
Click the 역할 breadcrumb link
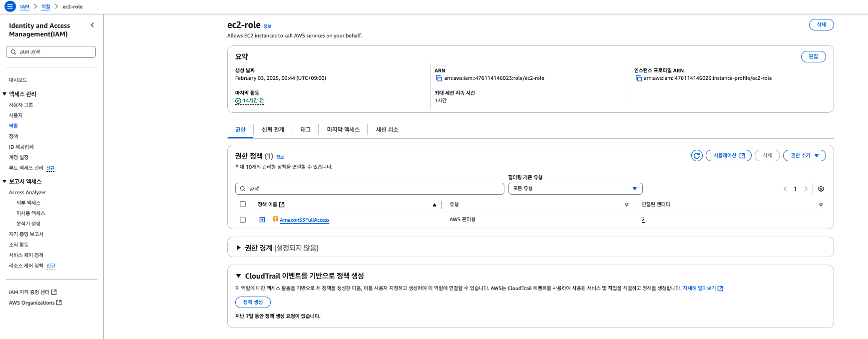click(46, 6)
